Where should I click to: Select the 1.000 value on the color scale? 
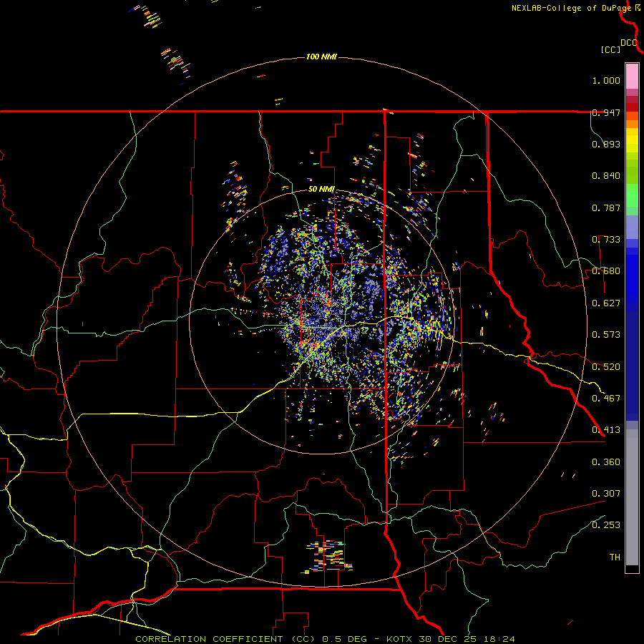[606, 80]
